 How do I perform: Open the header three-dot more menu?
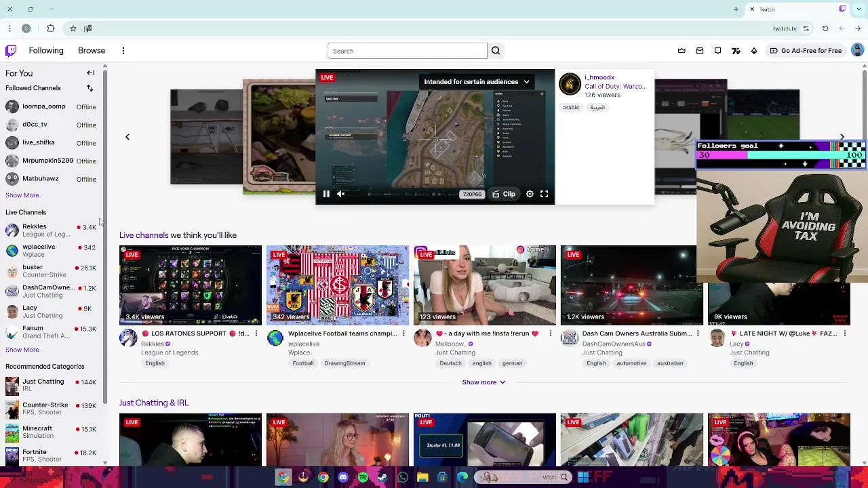[123, 51]
